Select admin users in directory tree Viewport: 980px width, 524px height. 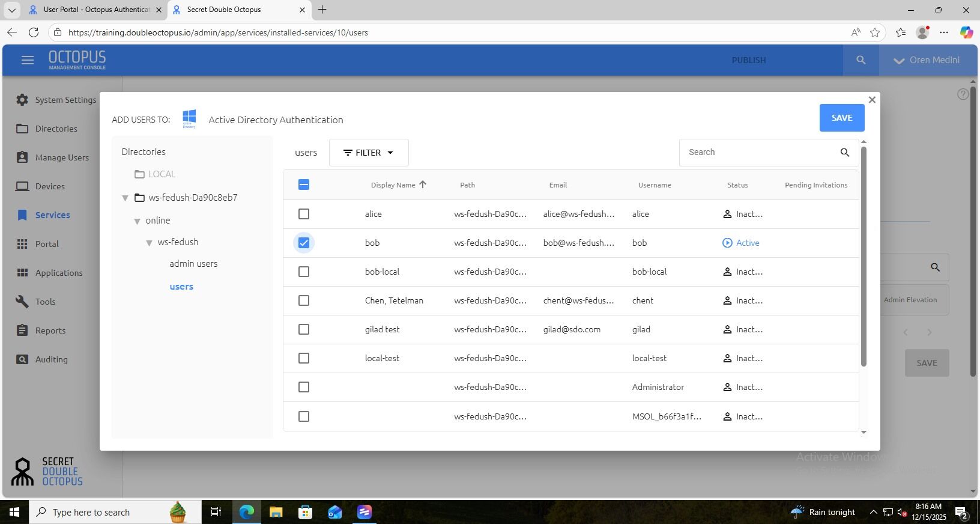pyautogui.click(x=193, y=264)
